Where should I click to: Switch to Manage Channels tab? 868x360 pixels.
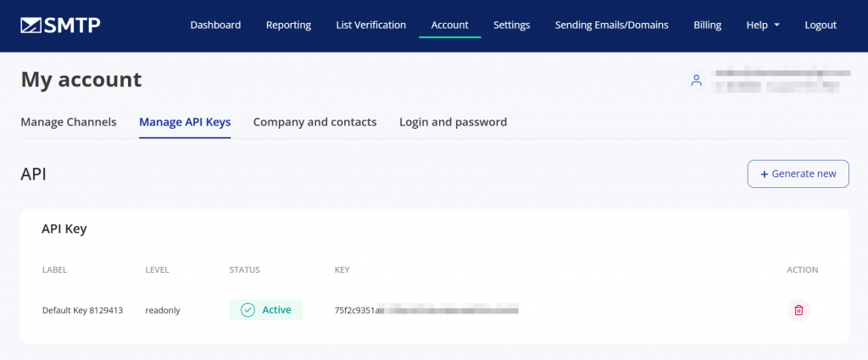click(x=68, y=122)
